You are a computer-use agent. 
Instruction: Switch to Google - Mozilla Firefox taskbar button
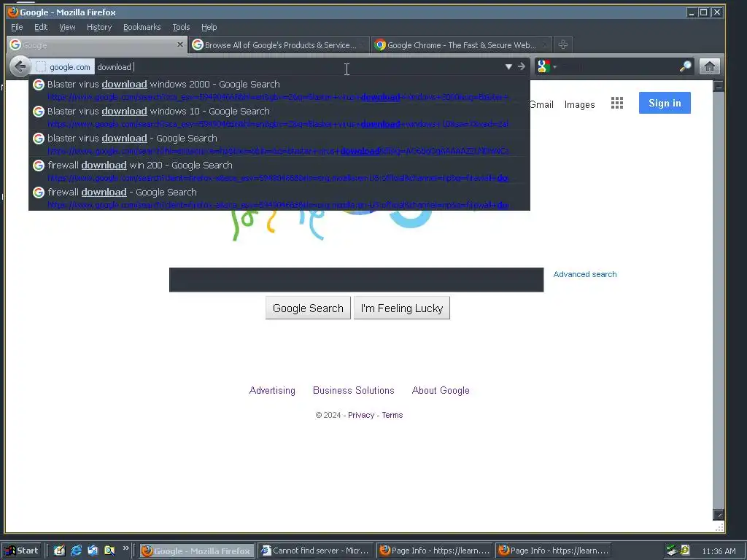click(x=197, y=551)
